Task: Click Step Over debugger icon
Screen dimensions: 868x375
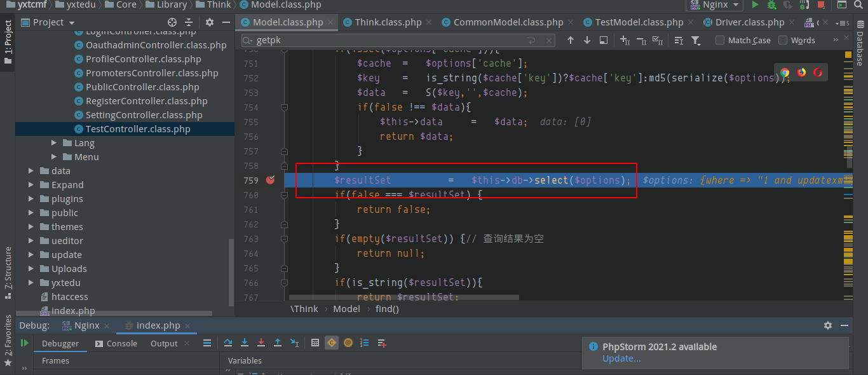Action: point(227,343)
